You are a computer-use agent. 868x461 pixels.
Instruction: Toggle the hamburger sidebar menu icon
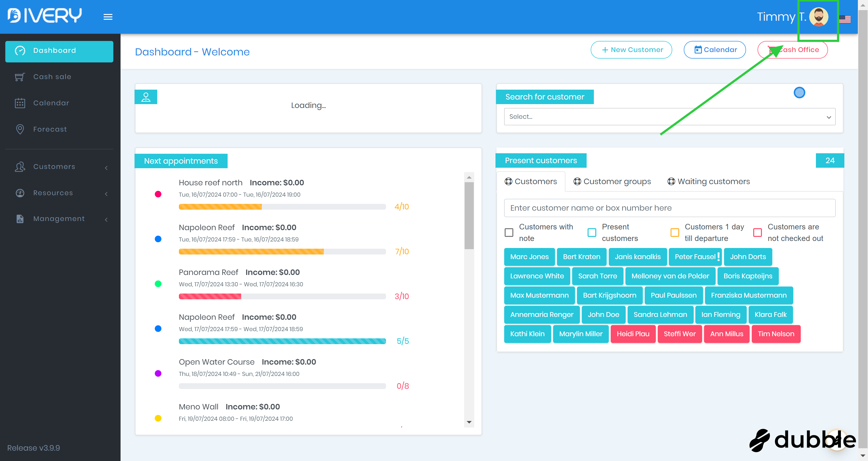[x=108, y=17]
